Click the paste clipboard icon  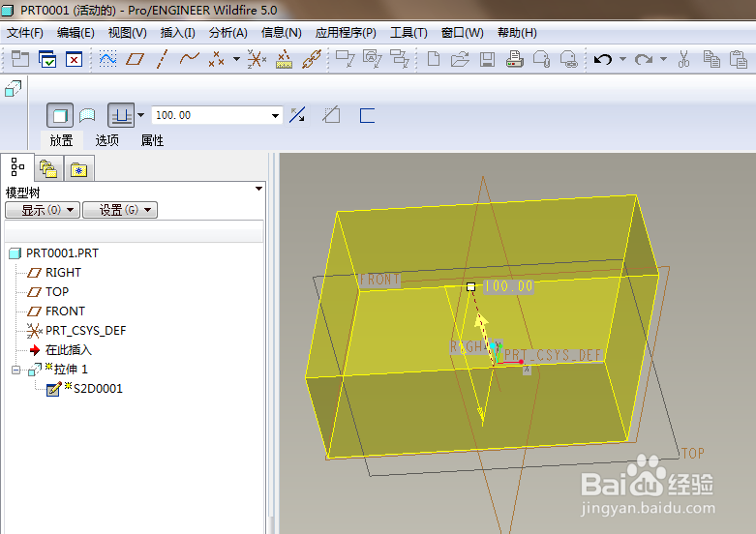[739, 59]
